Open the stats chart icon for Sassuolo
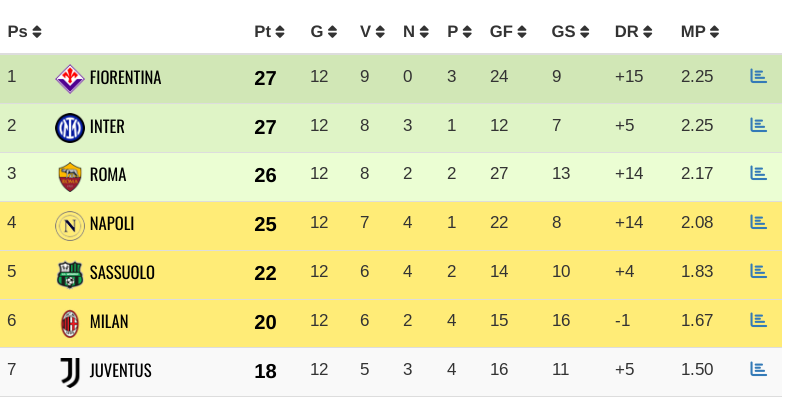Image resolution: width=794 pixels, height=402 pixels. [758, 271]
